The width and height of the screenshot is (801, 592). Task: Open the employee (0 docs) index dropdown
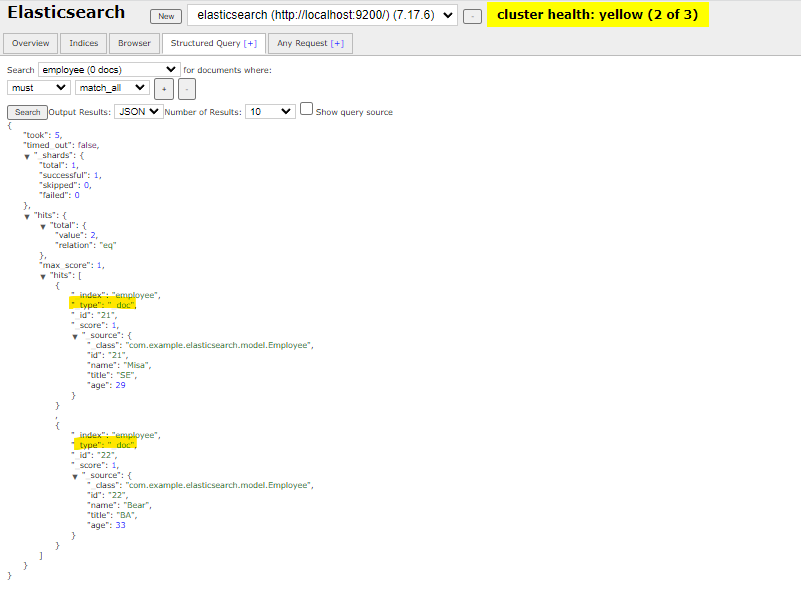click(109, 69)
